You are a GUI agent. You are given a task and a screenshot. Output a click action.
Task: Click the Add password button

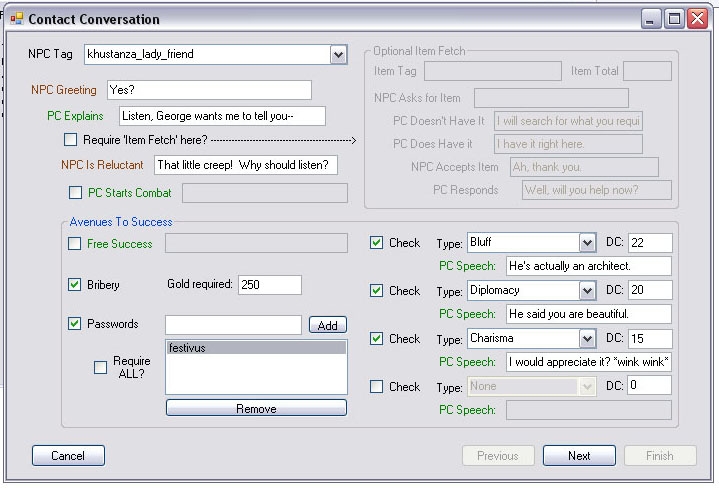click(327, 325)
